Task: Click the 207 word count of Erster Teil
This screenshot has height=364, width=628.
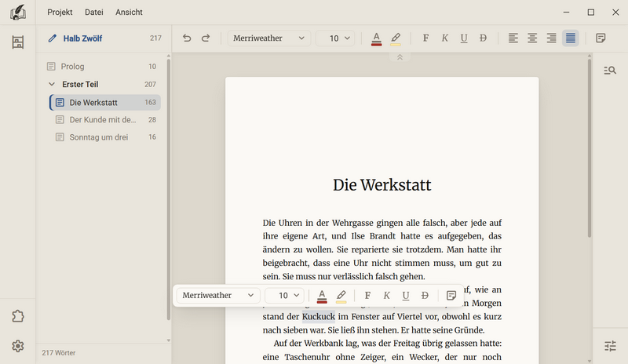Action: coord(150,85)
